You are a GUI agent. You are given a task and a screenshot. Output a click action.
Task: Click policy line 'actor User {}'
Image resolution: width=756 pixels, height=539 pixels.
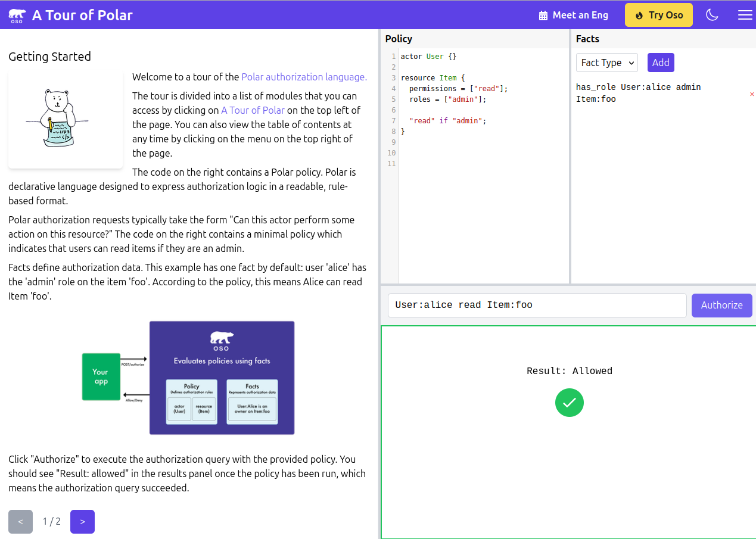point(429,57)
